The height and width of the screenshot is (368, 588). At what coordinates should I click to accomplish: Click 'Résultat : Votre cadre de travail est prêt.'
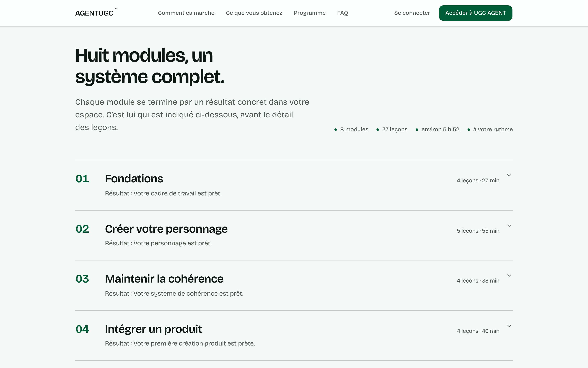[x=163, y=193]
